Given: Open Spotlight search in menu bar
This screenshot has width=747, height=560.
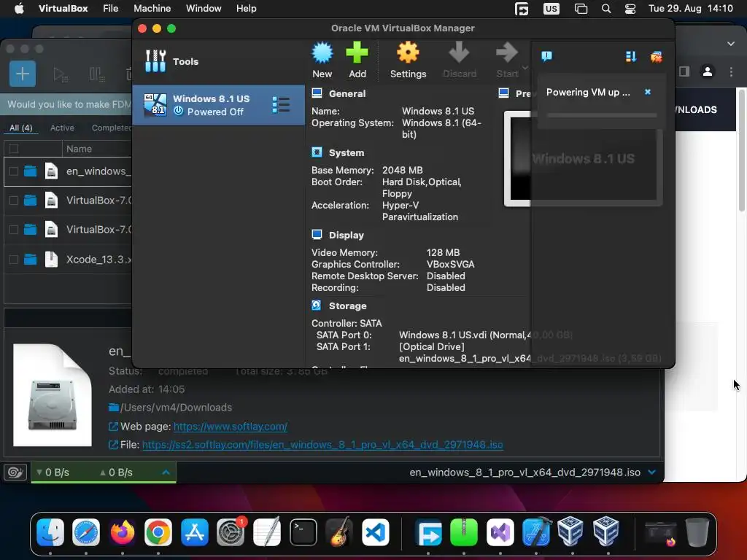Looking at the screenshot, I should [606, 9].
